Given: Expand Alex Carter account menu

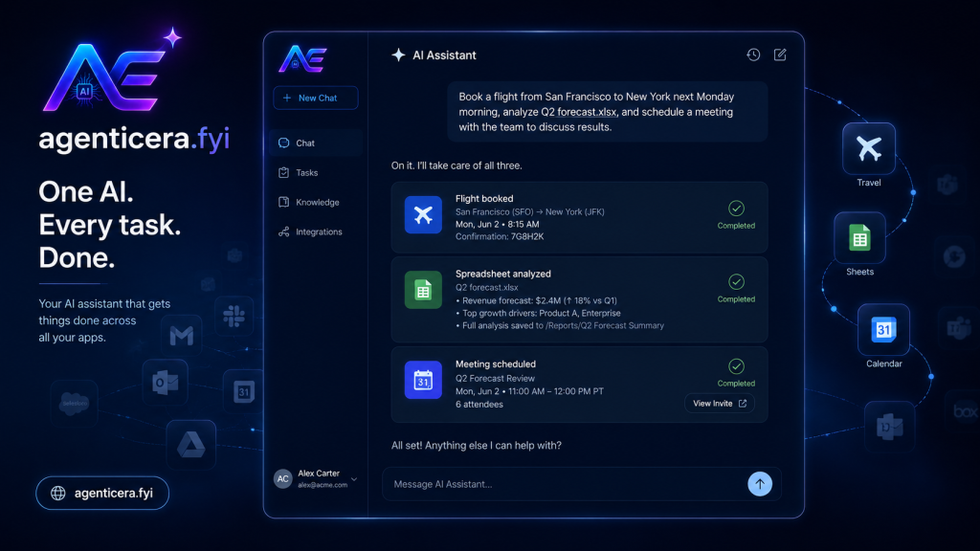Looking at the screenshot, I should (354, 479).
